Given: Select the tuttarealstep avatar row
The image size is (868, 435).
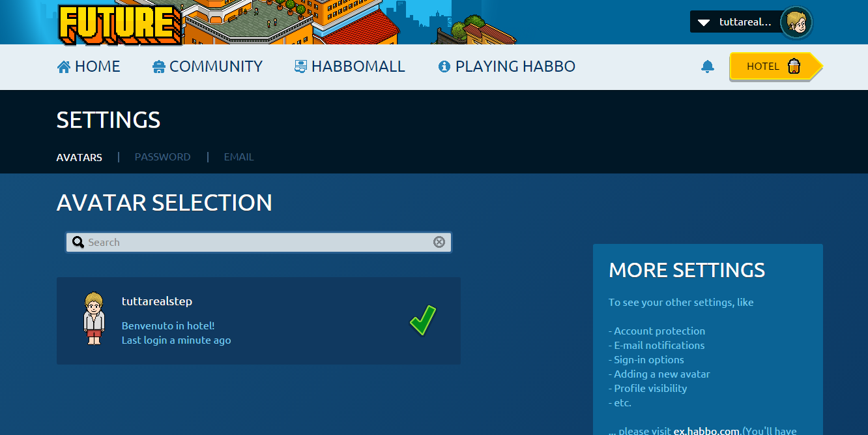Looking at the screenshot, I should [259, 320].
